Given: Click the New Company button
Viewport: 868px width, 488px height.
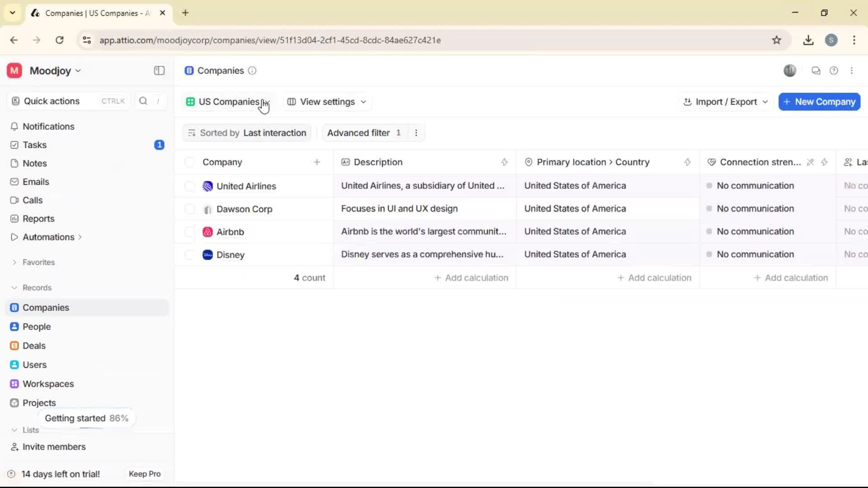Looking at the screenshot, I should (x=819, y=102).
